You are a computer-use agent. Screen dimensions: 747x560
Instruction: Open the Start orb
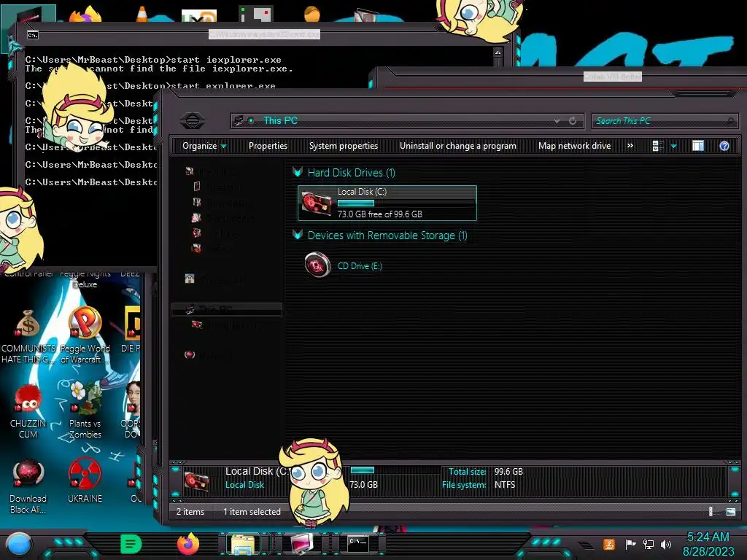pyautogui.click(x=18, y=545)
